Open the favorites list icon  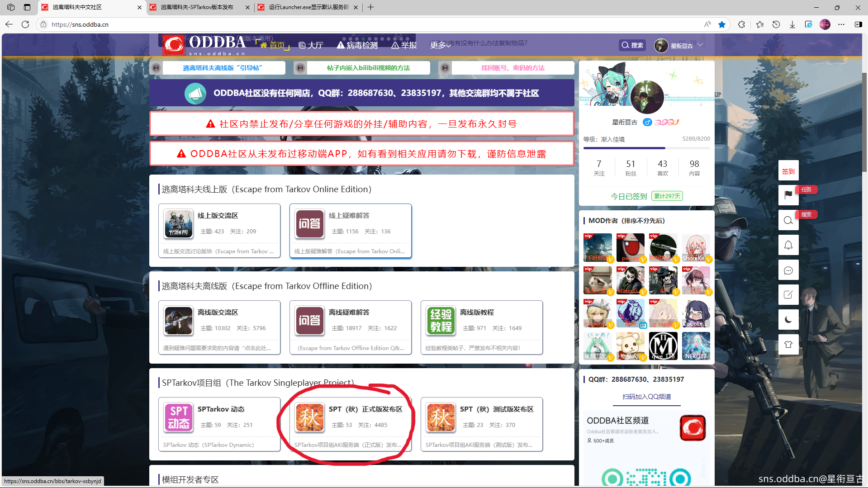tap(759, 24)
